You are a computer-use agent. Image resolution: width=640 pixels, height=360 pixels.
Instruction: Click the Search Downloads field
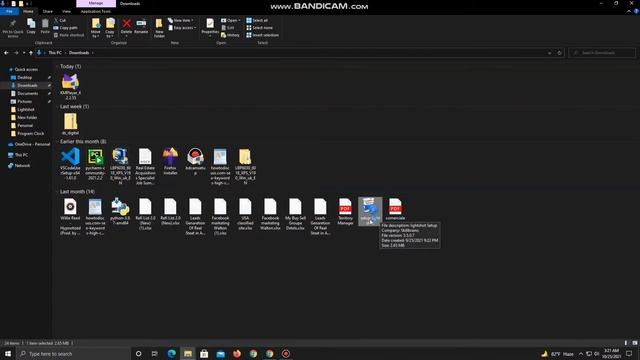(602, 53)
